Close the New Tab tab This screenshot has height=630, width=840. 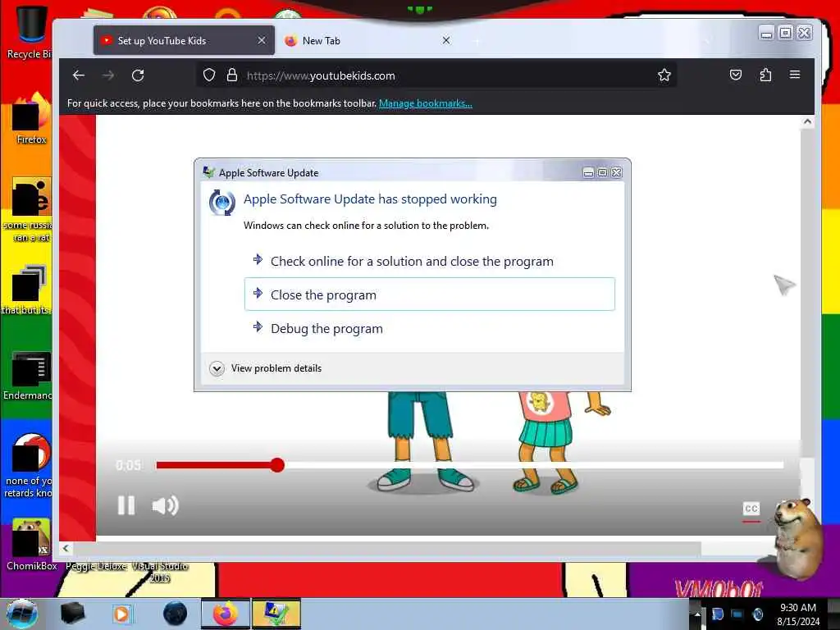coord(445,40)
